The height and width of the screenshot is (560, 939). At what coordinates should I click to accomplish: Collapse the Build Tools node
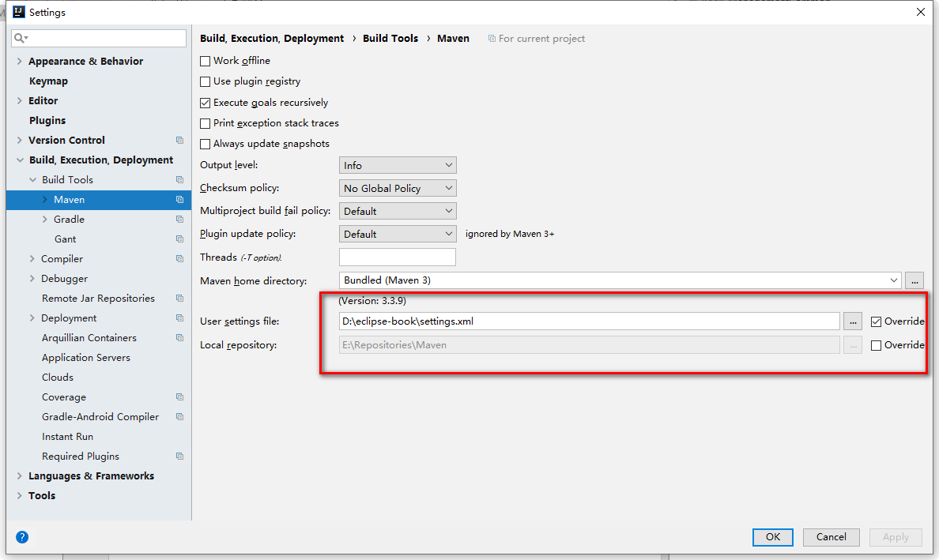click(x=32, y=179)
